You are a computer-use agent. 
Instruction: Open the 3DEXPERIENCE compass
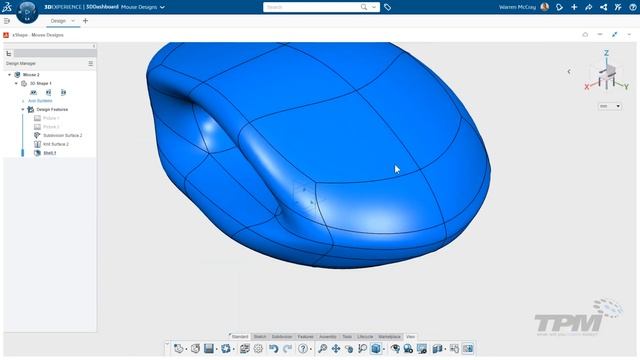pos(27,11)
